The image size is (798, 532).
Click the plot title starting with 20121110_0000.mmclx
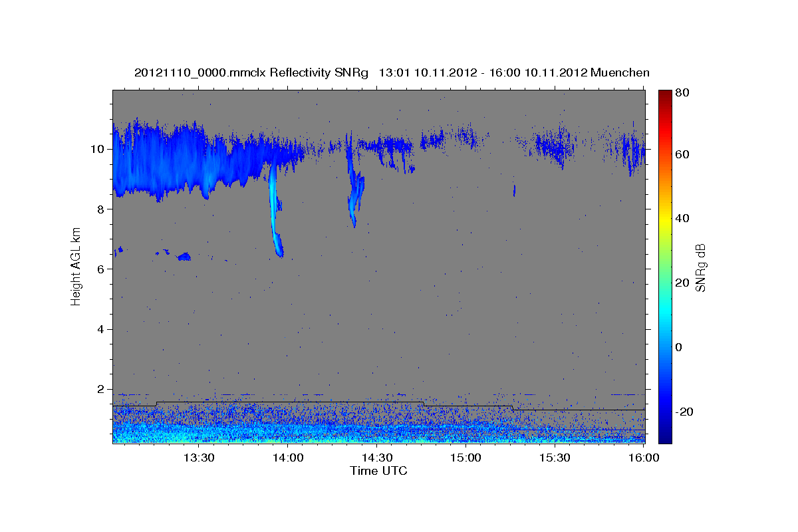click(x=392, y=72)
